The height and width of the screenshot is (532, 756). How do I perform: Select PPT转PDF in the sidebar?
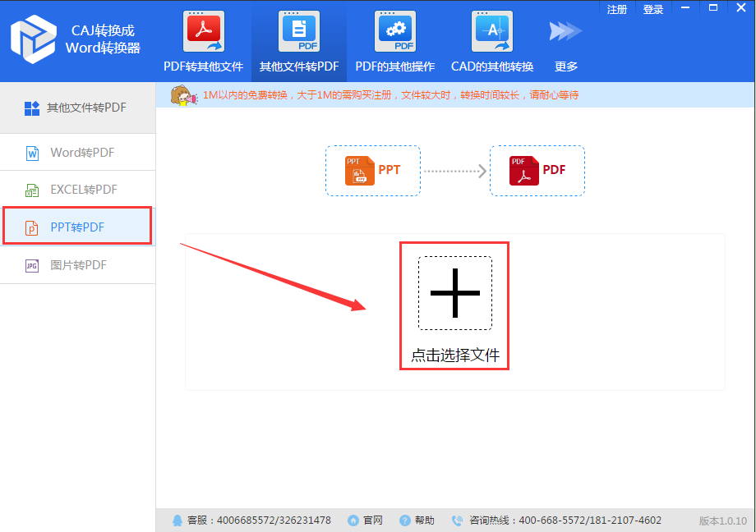click(77, 226)
